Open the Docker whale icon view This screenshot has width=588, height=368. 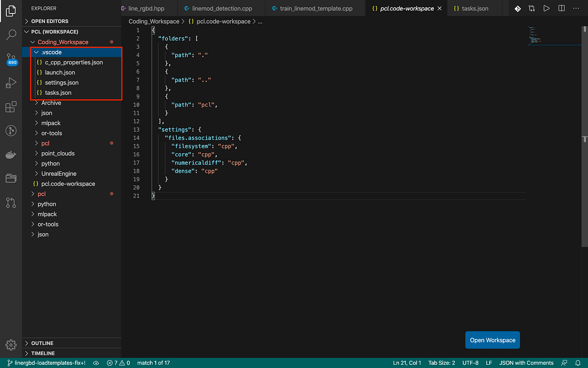11,155
